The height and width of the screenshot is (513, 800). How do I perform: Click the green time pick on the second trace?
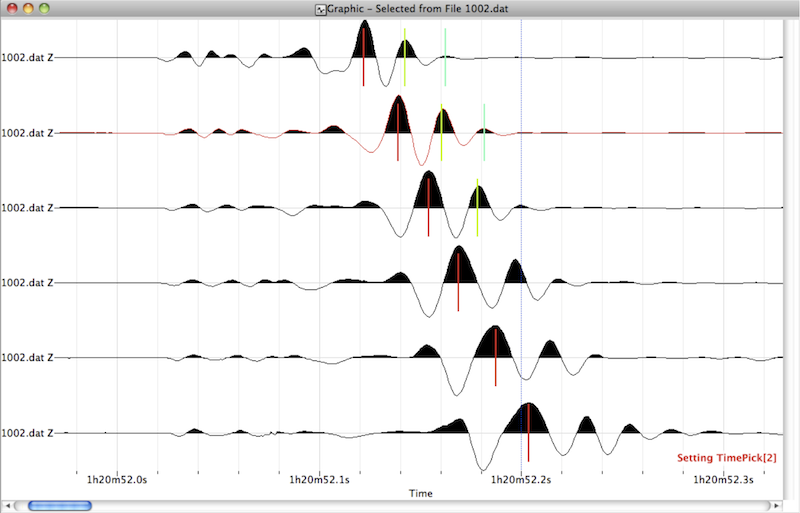(484, 132)
